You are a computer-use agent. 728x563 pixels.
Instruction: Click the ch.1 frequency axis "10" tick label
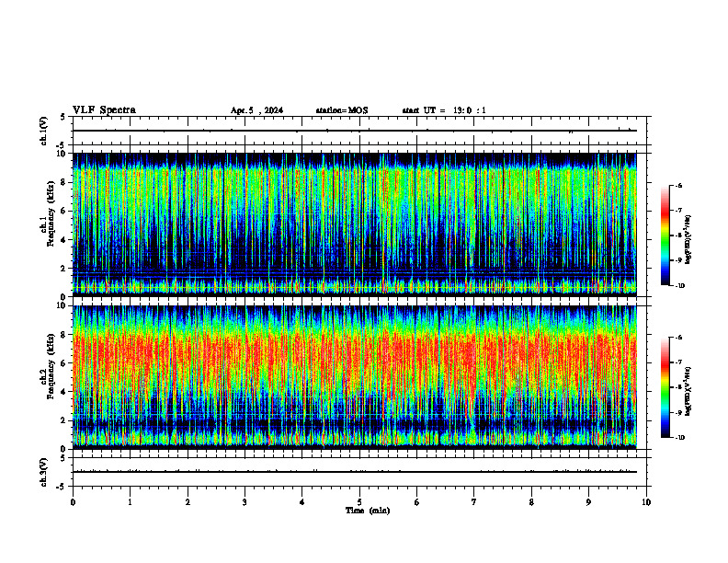(61, 154)
